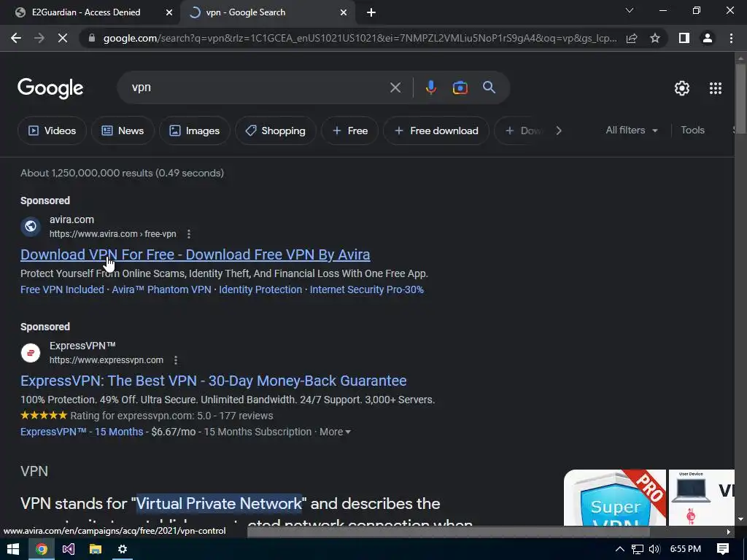Image resolution: width=747 pixels, height=560 pixels.
Task: Open Chrome from the taskbar
Action: (42, 549)
